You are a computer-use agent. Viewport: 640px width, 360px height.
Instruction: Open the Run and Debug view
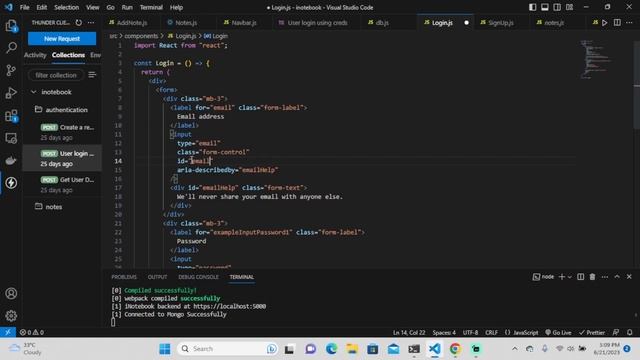[11, 93]
